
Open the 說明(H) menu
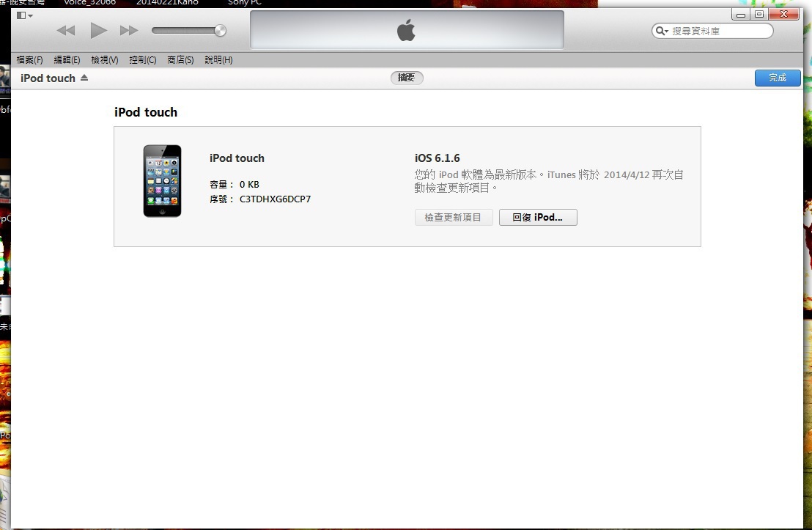pos(218,60)
